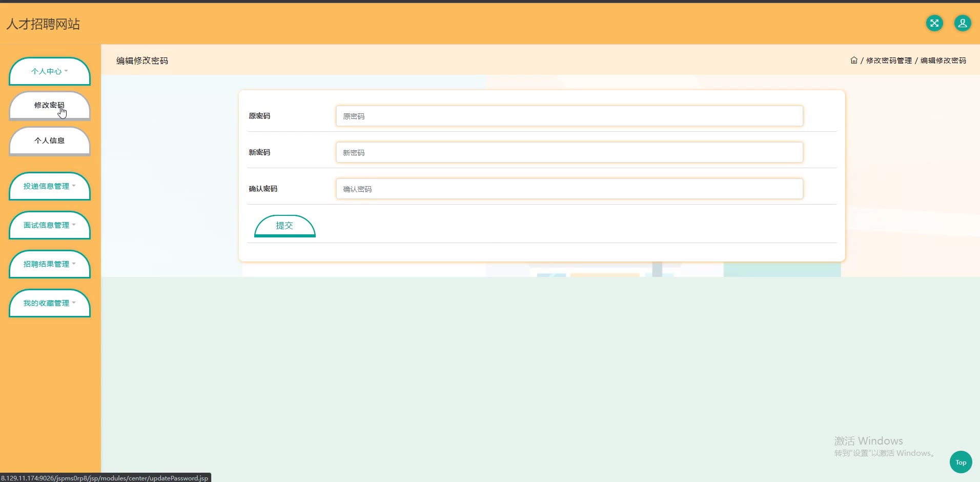Go to home via breadcrumb house icon
Image resolution: width=980 pixels, height=482 pixels.
pos(854,60)
